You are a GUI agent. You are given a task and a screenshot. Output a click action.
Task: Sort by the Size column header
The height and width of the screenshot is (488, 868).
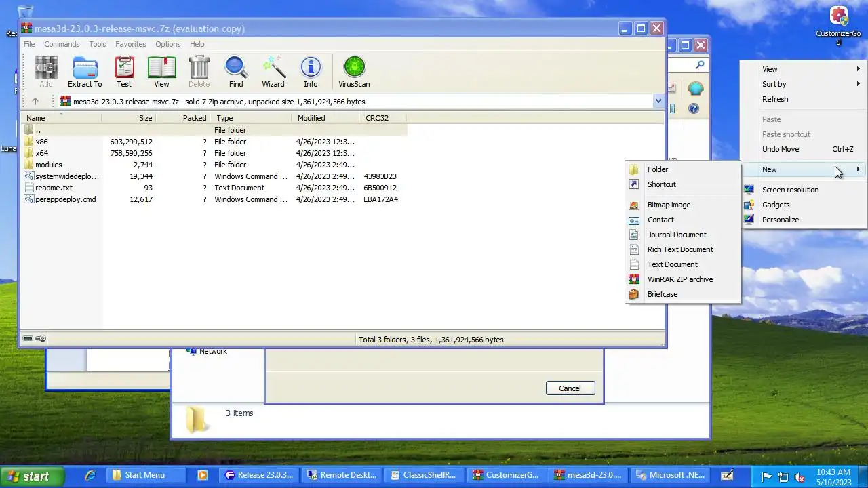(129, 118)
